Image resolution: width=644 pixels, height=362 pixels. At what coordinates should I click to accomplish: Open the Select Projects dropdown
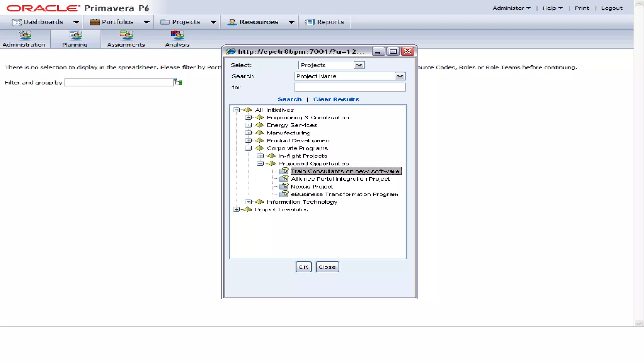click(x=359, y=65)
